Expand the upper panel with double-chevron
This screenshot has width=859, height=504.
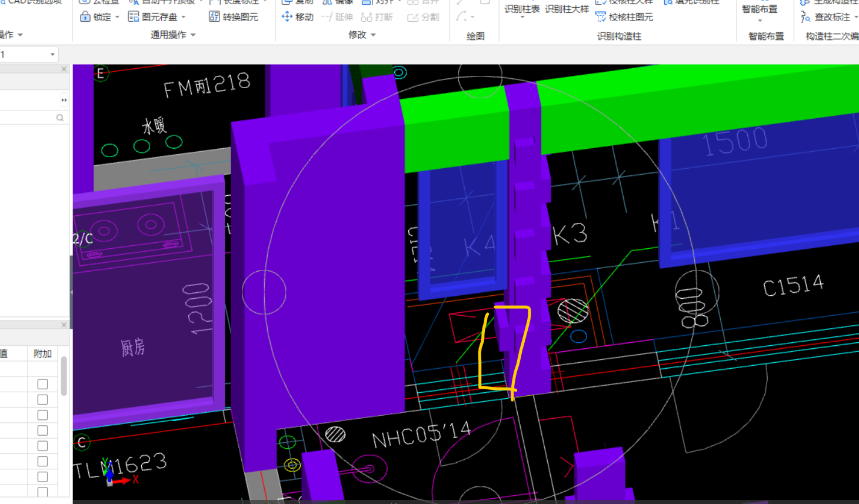[64, 100]
